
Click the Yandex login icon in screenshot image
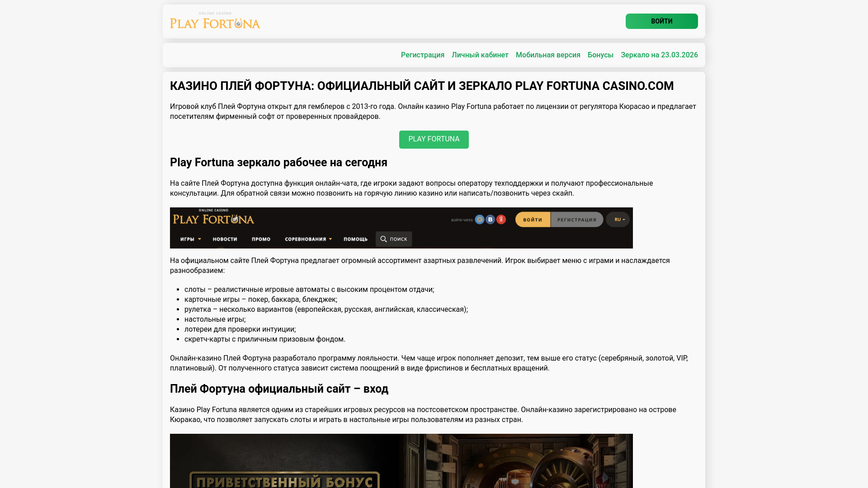(x=501, y=219)
